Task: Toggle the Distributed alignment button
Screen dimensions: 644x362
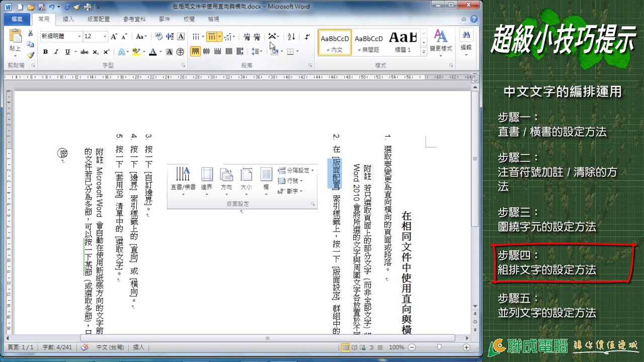Action: (240, 51)
